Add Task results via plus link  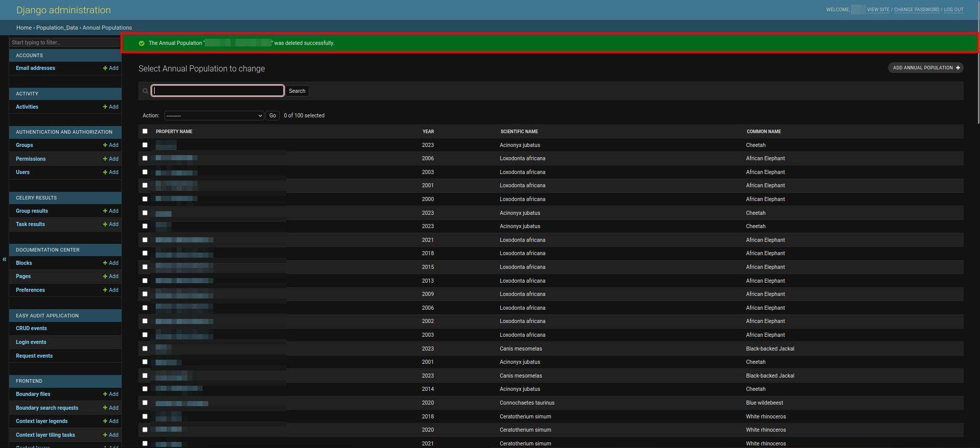point(111,225)
